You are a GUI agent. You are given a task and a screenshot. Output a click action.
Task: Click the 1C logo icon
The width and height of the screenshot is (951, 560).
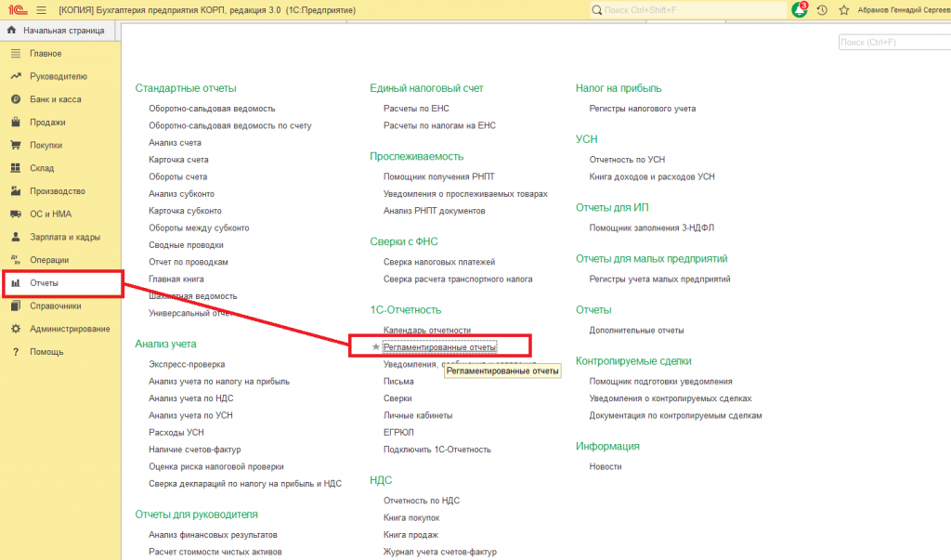18,10
